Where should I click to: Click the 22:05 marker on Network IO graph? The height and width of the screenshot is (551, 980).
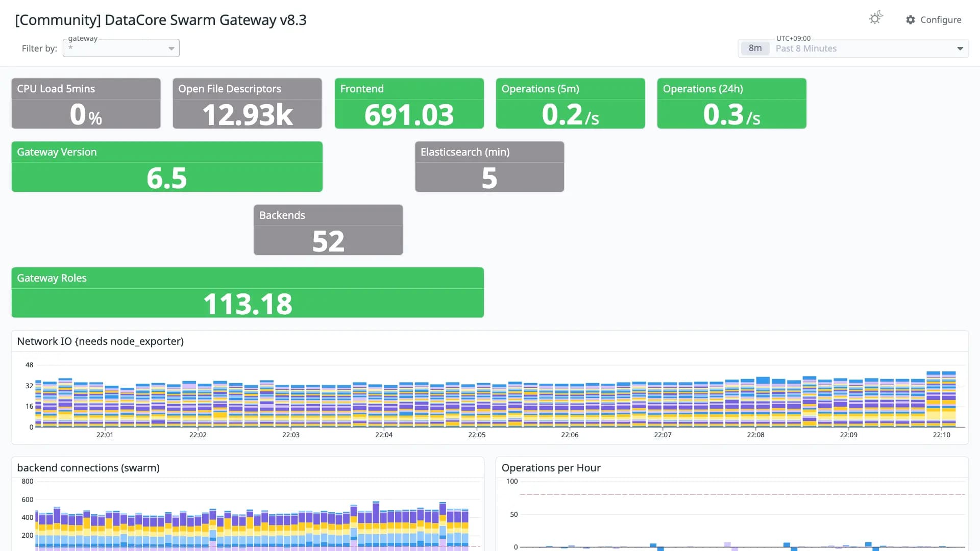[477, 435]
